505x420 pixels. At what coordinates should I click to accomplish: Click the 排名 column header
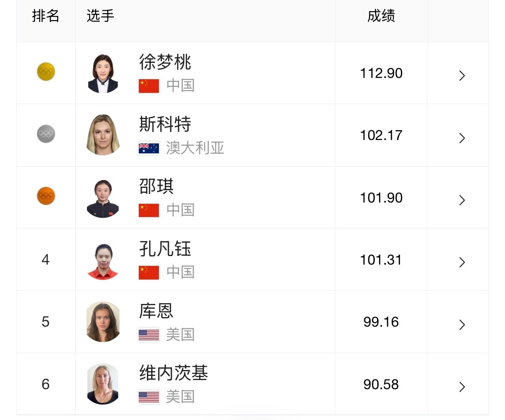click(46, 16)
